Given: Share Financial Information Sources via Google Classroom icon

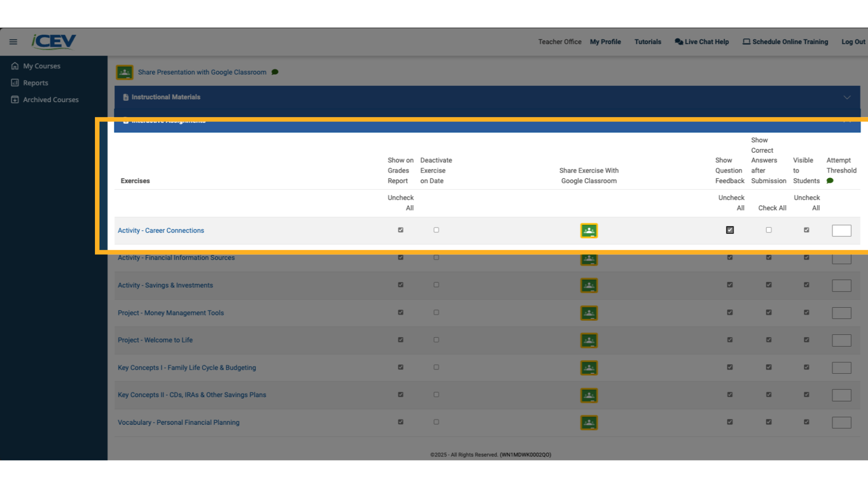Looking at the screenshot, I should (589, 259).
